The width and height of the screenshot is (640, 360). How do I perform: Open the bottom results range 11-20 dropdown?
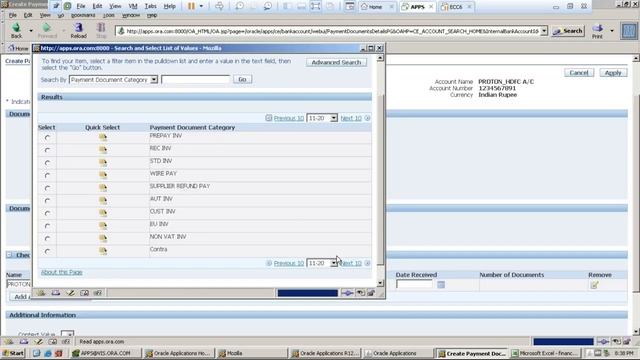(334, 263)
